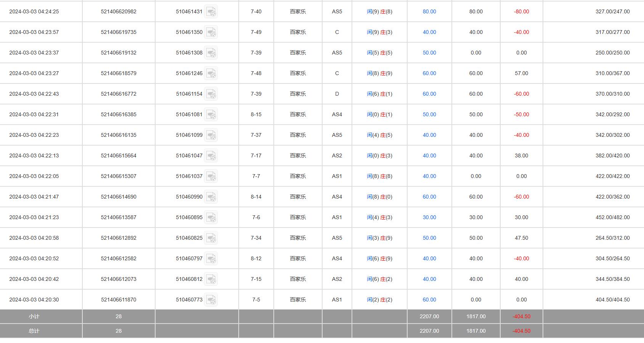Select order number 521406620982

tap(119, 11)
